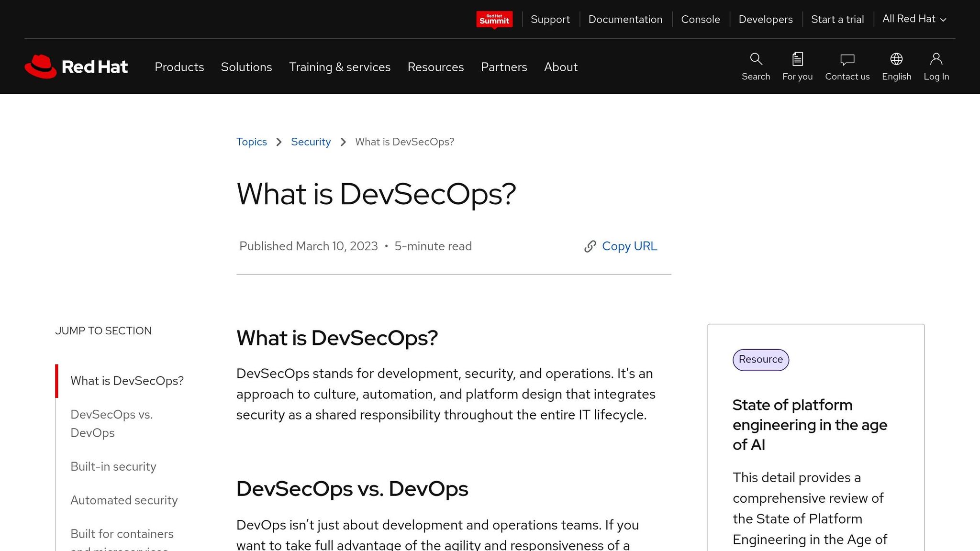
Task: Jump to What is DevSecOps? section
Action: (x=127, y=381)
